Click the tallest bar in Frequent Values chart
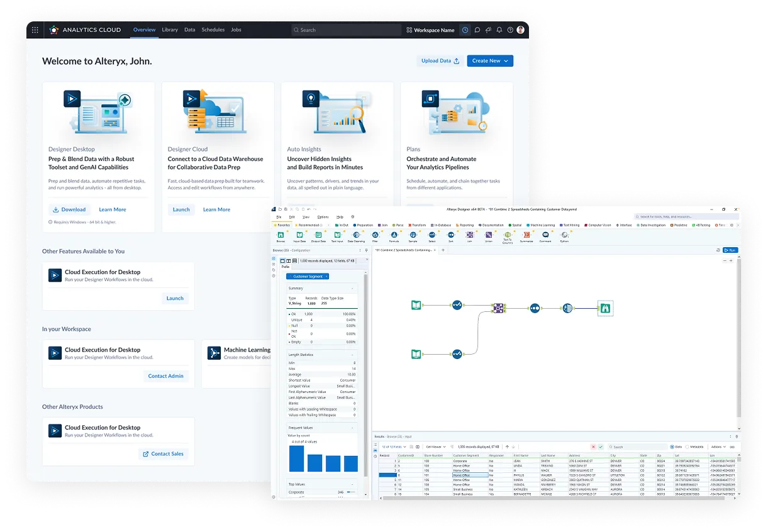The width and height of the screenshot is (768, 532). (x=296, y=458)
